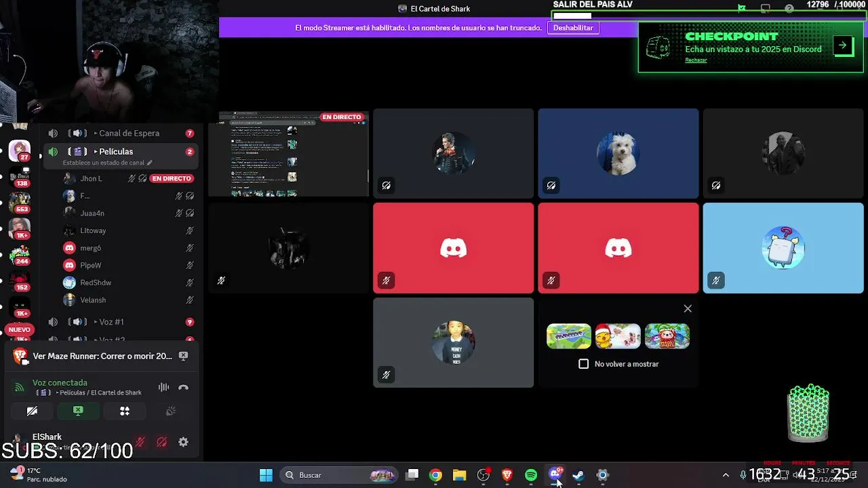Open the live stream preview tile
The image size is (868, 488).
pyautogui.click(x=288, y=154)
